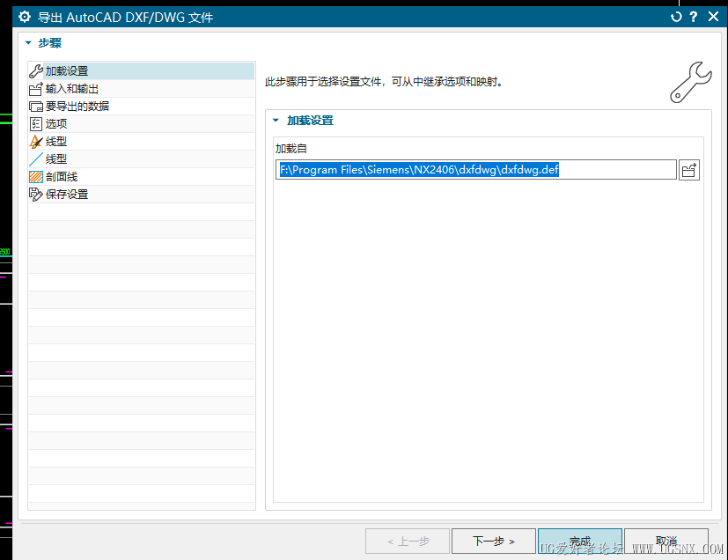Click the 保存设置 step icon
The image size is (728, 560).
coord(36,195)
